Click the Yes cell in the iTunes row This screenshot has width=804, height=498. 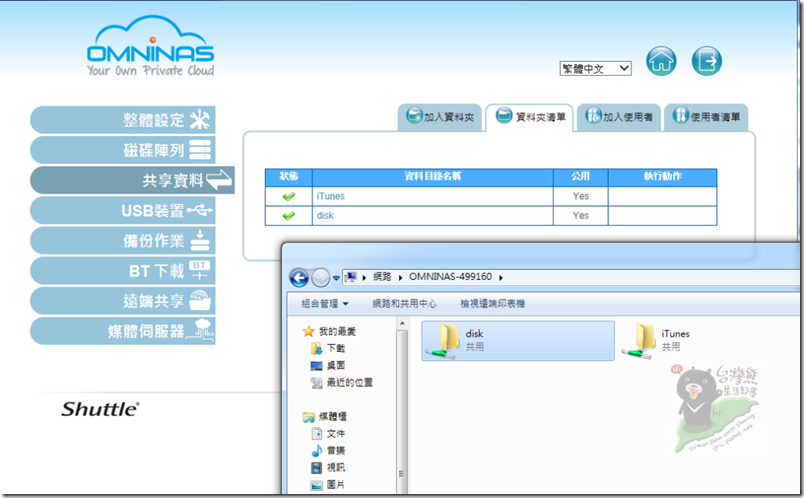pyautogui.click(x=580, y=196)
